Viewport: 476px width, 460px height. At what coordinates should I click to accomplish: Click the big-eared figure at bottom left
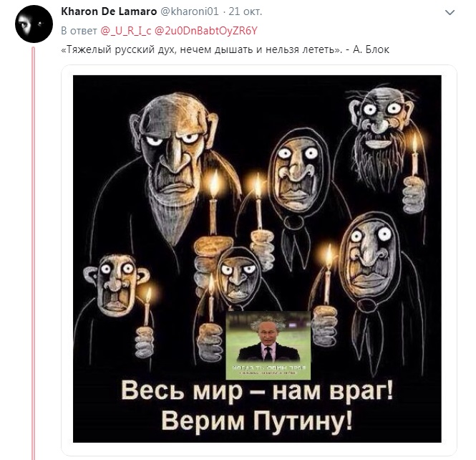click(117, 286)
